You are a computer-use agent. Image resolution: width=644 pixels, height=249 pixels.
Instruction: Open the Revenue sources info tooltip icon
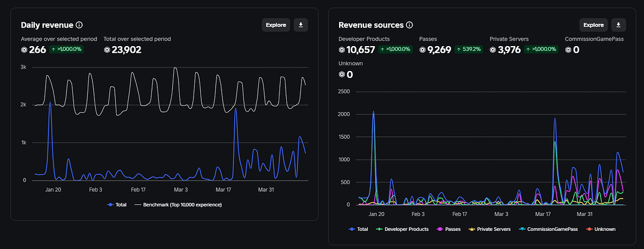pyautogui.click(x=409, y=25)
